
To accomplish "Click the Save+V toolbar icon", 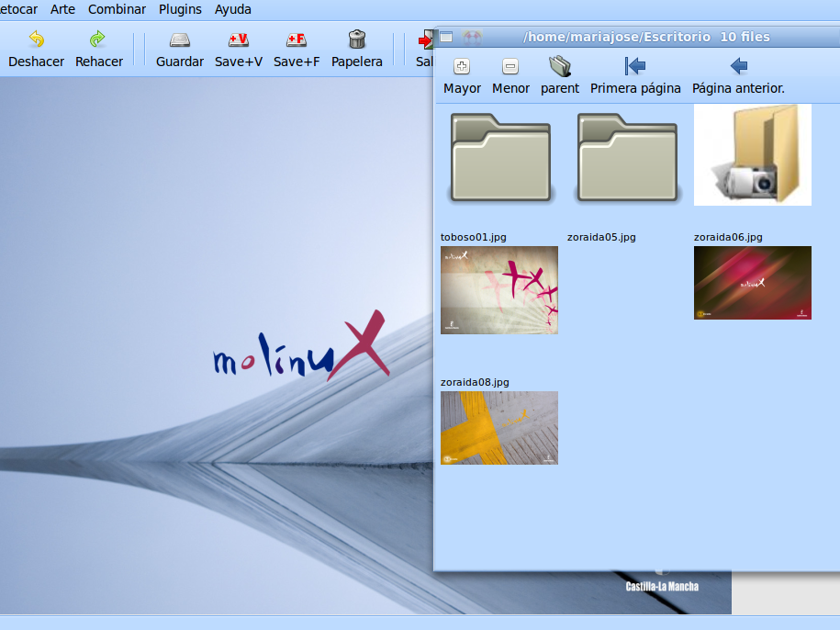I will [239, 40].
